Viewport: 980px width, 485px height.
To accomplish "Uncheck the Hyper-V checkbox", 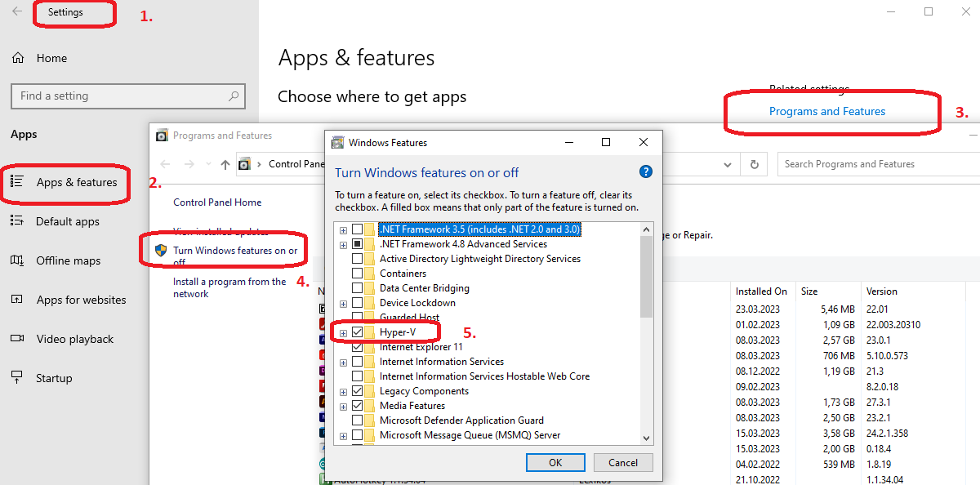I will 357,332.
